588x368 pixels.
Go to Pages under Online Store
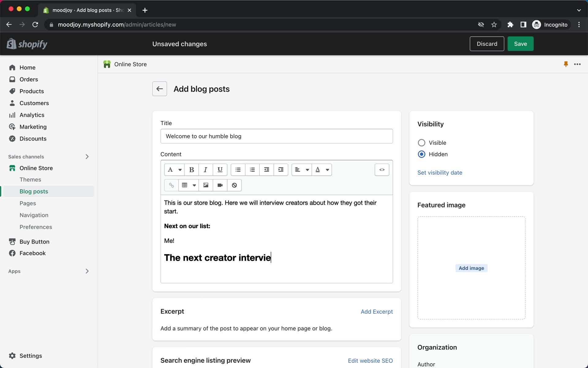[x=28, y=203]
